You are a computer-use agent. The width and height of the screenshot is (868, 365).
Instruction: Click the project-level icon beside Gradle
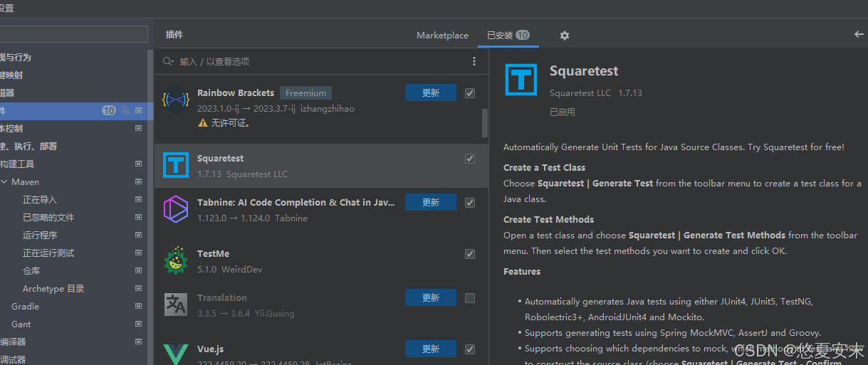[138, 306]
